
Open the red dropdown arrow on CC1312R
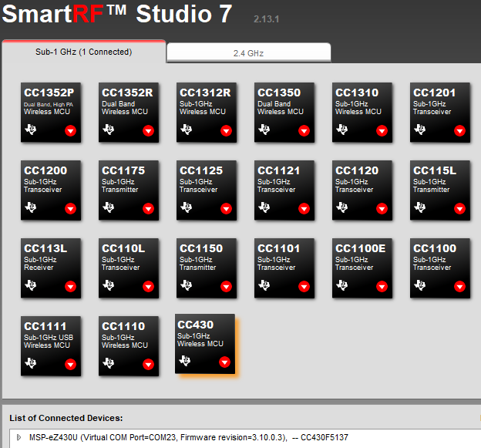[227, 131]
